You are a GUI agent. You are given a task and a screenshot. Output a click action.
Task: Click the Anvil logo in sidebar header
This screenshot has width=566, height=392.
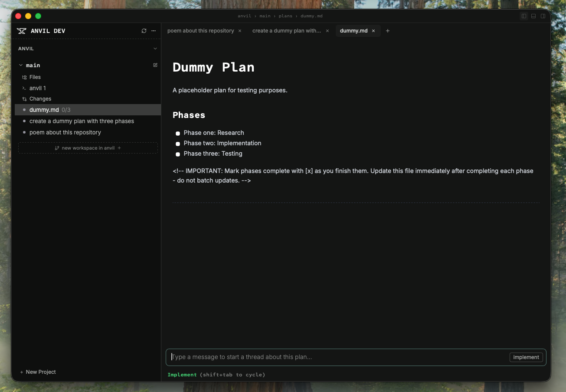click(21, 31)
